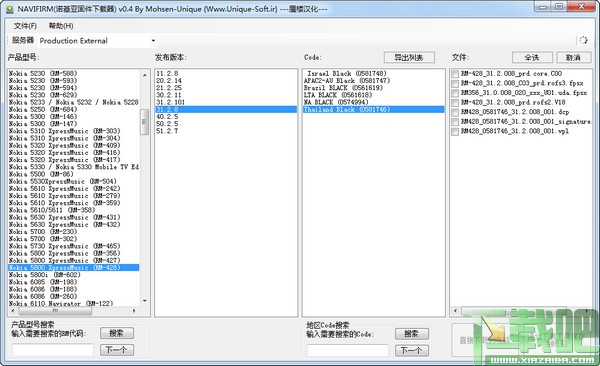600x366 pixels.
Task: Select Nokia 5300 (RM-146) in product list
Action: click(74, 116)
